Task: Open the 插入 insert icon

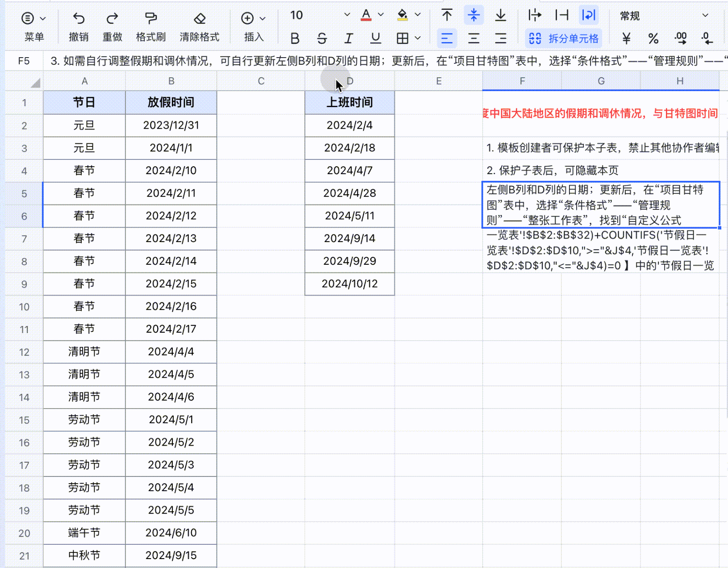Action: pyautogui.click(x=247, y=18)
